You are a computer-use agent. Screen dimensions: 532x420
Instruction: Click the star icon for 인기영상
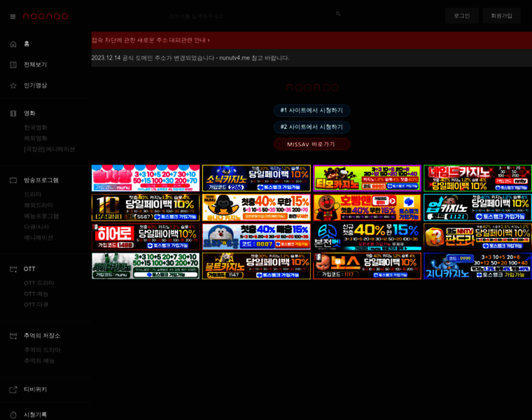13,85
